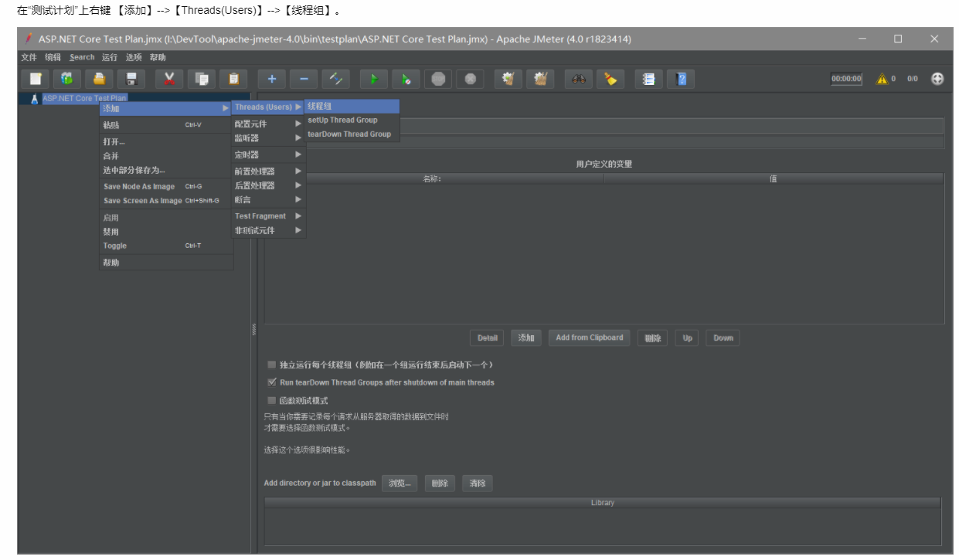Click the JMeter feather icon in title bar

pyautogui.click(x=29, y=39)
